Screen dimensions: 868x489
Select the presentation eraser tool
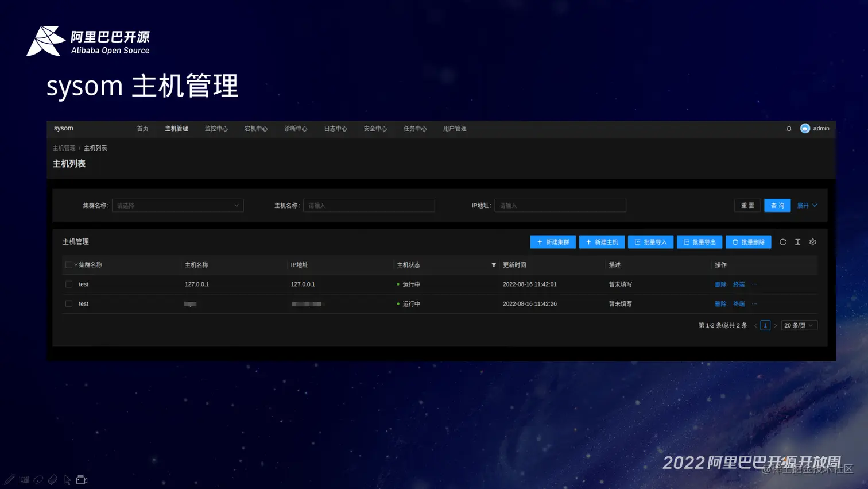[53, 479]
